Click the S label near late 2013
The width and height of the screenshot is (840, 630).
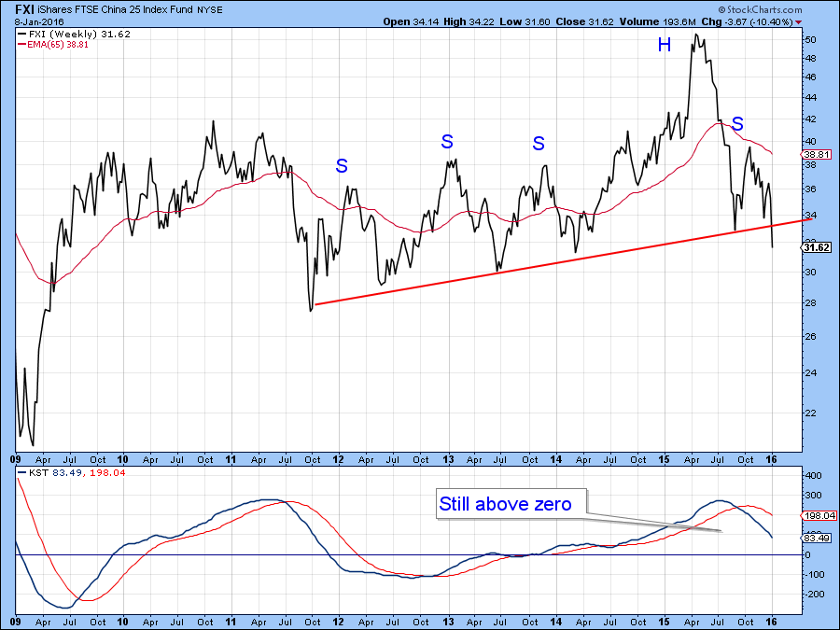(x=539, y=144)
